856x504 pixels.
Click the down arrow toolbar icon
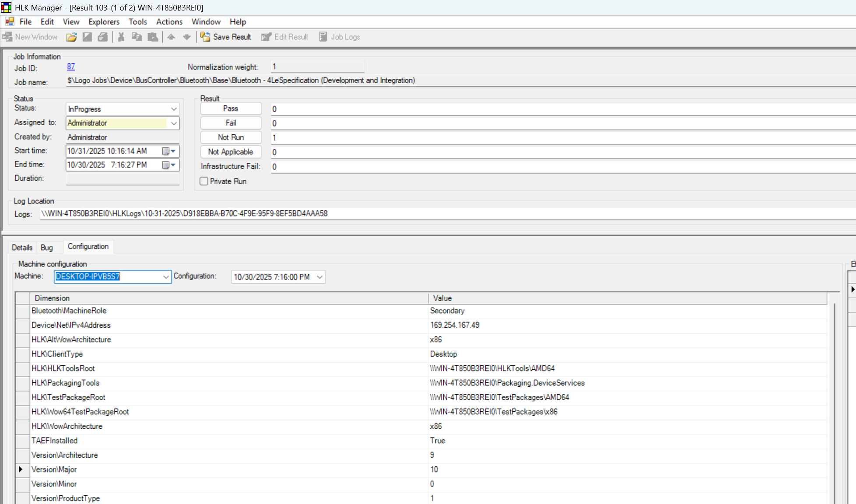pos(187,37)
